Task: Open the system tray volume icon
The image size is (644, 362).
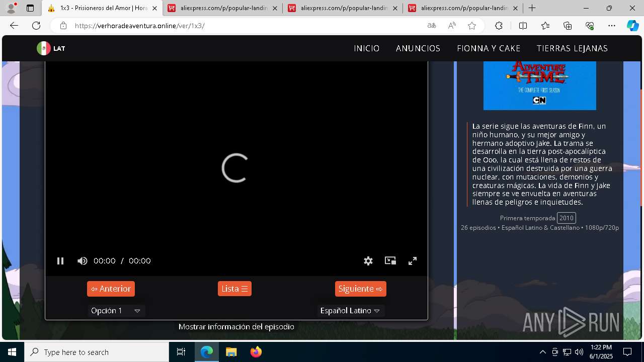Action: [x=579, y=352]
